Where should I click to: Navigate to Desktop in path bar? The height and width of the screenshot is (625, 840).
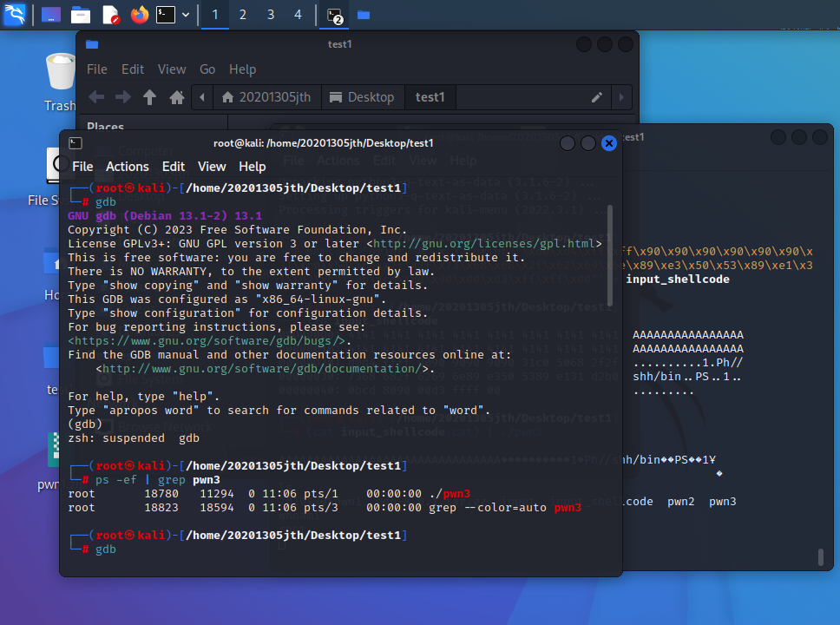click(362, 97)
